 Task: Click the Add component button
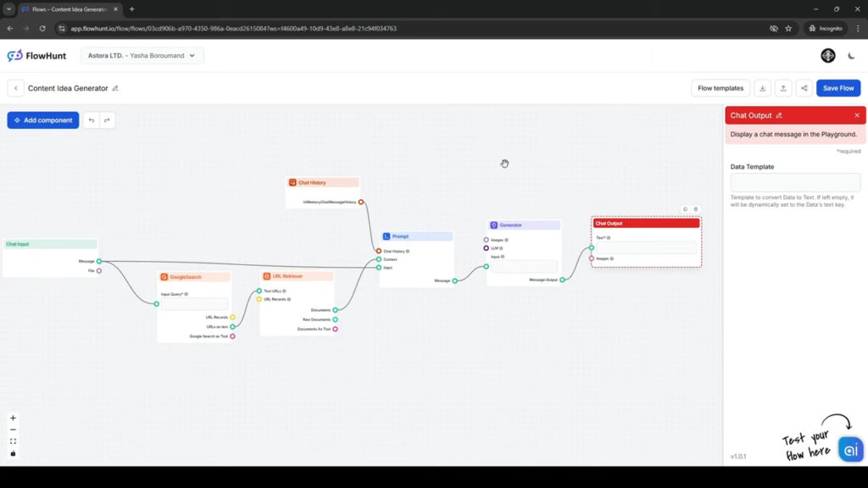(x=42, y=119)
